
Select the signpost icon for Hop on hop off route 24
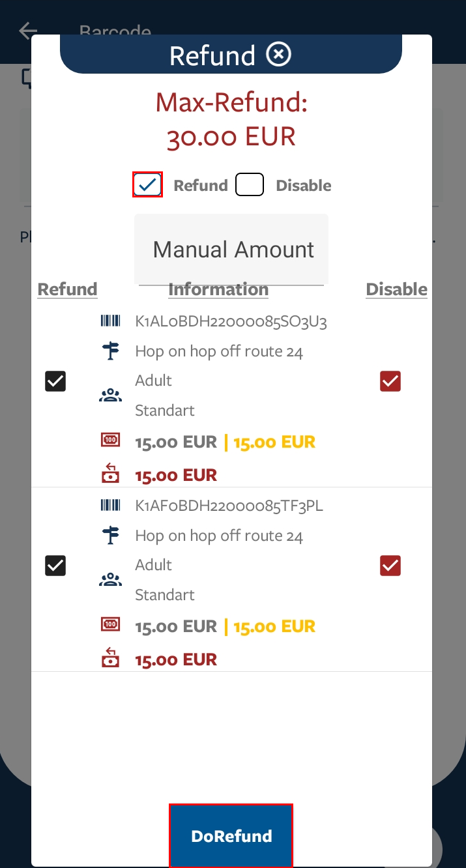tap(110, 351)
